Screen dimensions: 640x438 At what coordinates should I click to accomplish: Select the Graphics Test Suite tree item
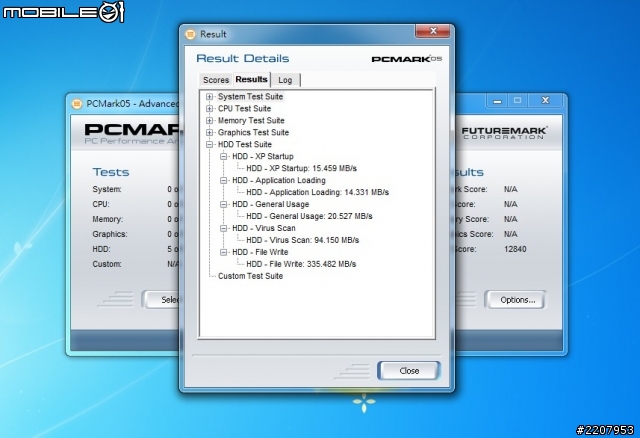(253, 132)
